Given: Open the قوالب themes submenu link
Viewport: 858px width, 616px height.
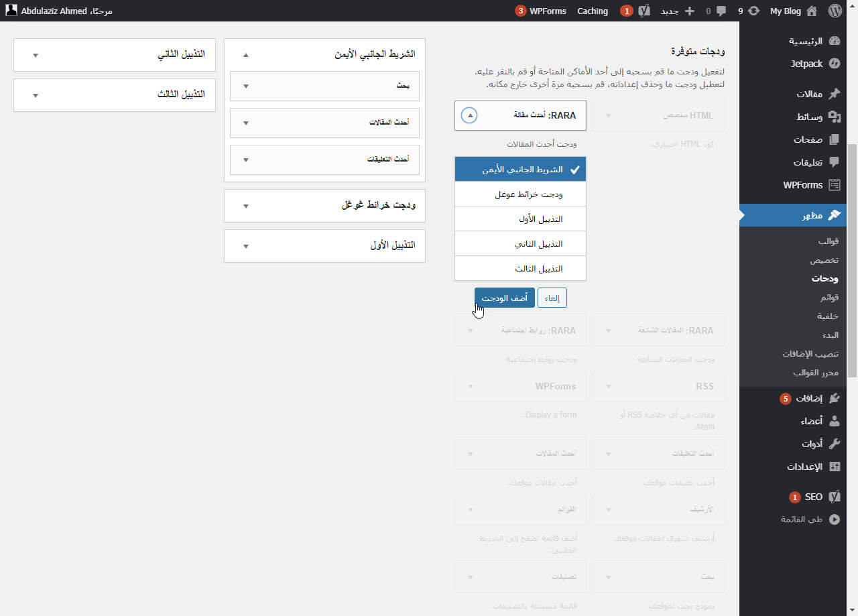Looking at the screenshot, I should point(828,241).
